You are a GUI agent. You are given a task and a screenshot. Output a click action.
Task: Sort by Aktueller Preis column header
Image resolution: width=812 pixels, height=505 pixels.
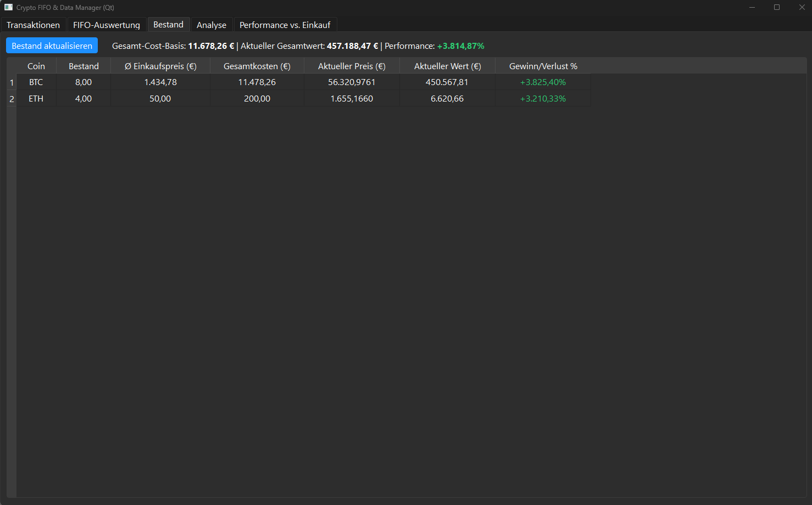click(x=352, y=65)
